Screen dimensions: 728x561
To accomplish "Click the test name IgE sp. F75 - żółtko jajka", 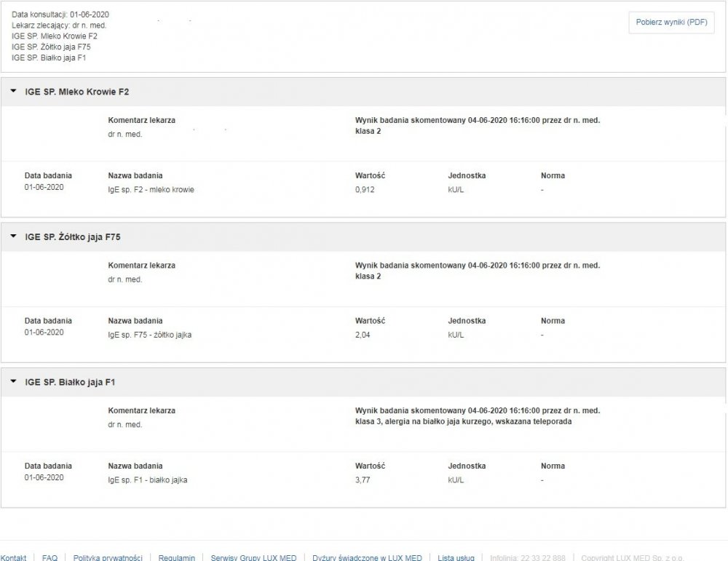I will 150,335.
